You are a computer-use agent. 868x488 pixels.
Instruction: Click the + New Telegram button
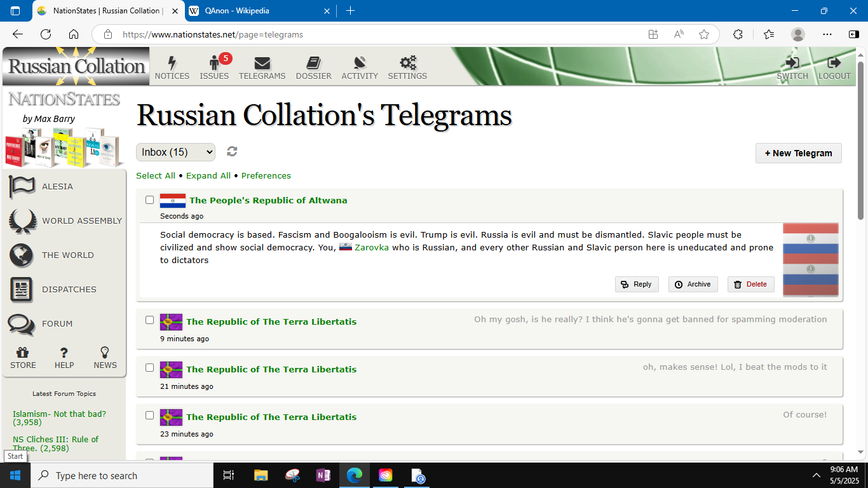point(798,153)
